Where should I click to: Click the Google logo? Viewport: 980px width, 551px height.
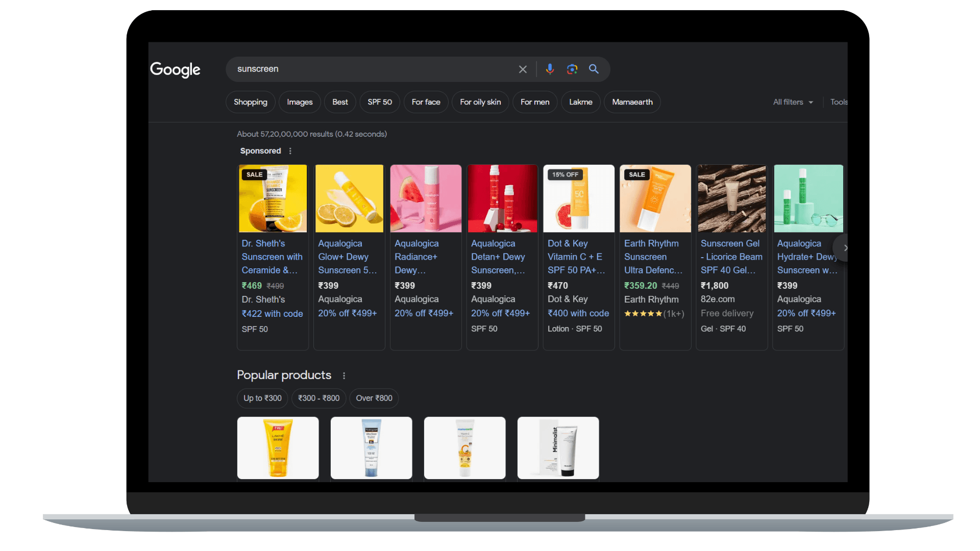(x=175, y=70)
